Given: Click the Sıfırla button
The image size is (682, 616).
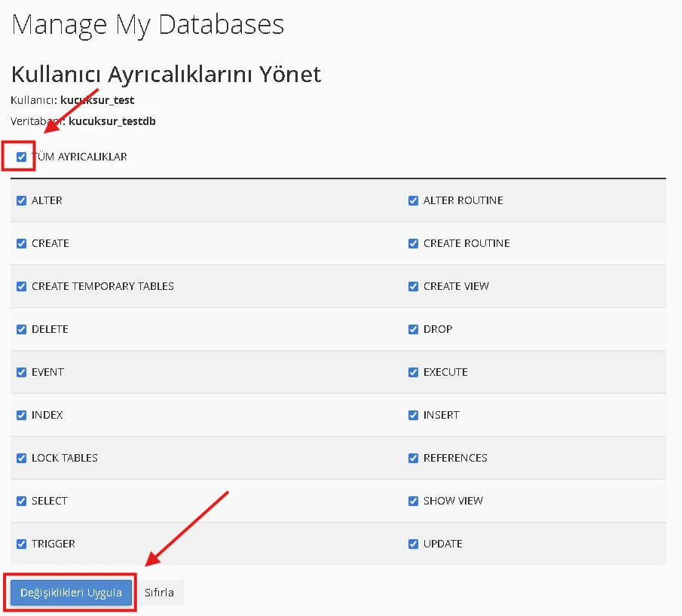Looking at the screenshot, I should tap(160, 592).
